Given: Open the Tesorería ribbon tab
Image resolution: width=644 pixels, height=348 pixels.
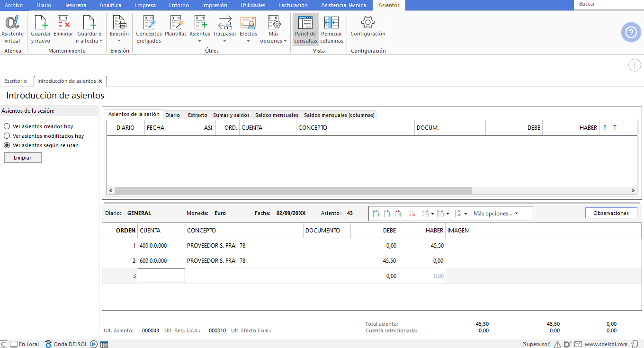Looking at the screenshot, I should (x=75, y=5).
